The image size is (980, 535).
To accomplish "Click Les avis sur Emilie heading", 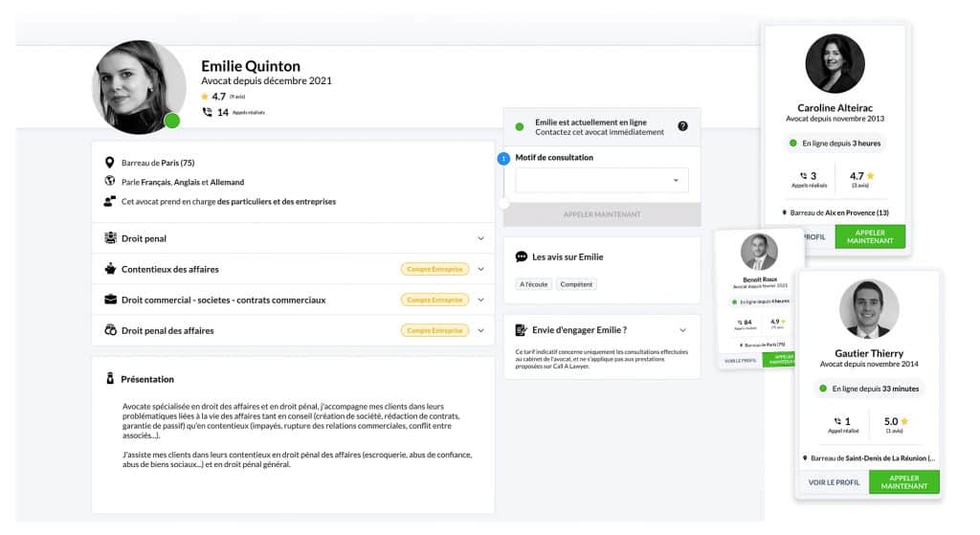I will (x=568, y=256).
